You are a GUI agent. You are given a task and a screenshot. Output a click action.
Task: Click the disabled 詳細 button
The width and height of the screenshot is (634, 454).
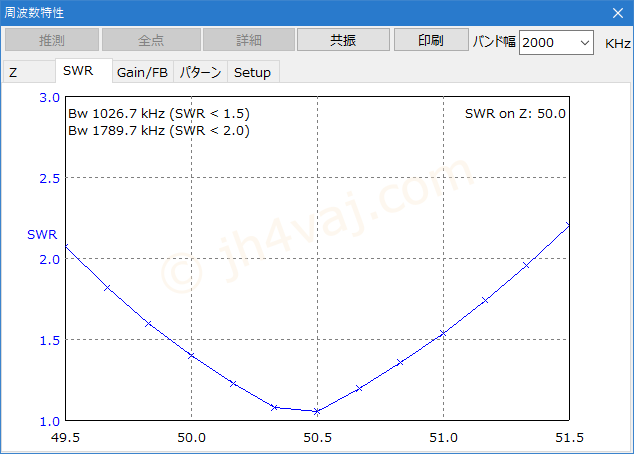pos(249,40)
